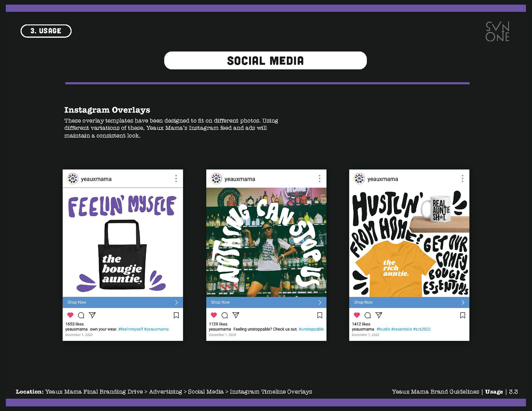532x411 pixels.
Task: Click Shop Now bar on the middle post
Action: click(x=266, y=302)
